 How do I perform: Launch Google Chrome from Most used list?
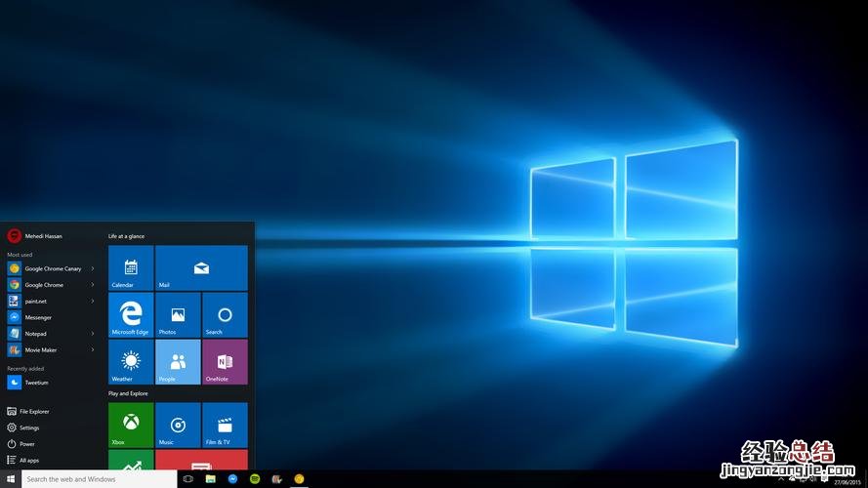(x=51, y=285)
